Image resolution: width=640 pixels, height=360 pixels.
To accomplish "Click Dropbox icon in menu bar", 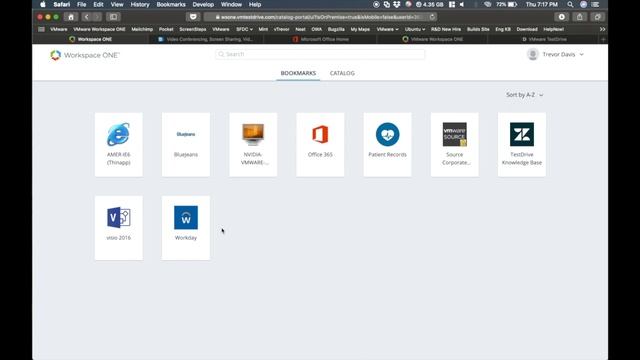I will pyautogui.click(x=396, y=4).
